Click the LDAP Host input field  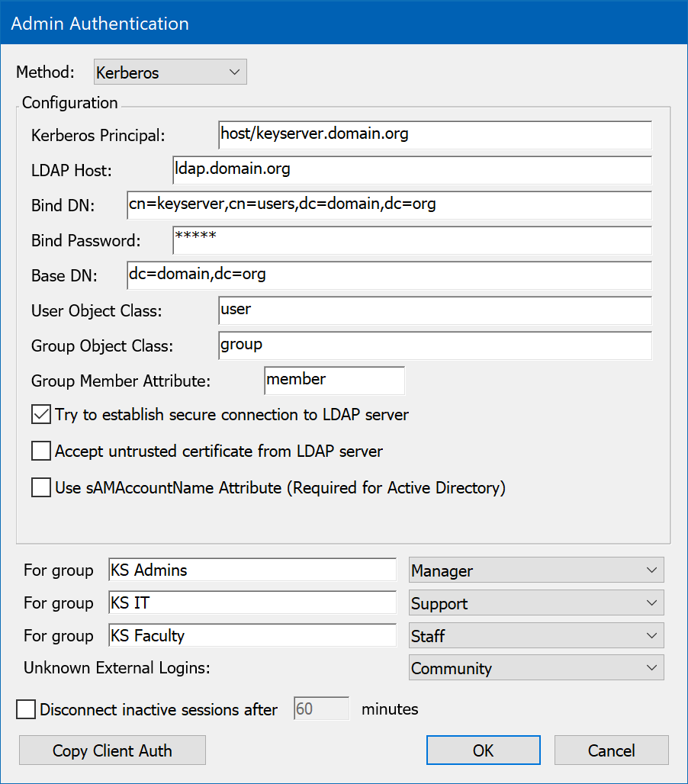click(412, 170)
